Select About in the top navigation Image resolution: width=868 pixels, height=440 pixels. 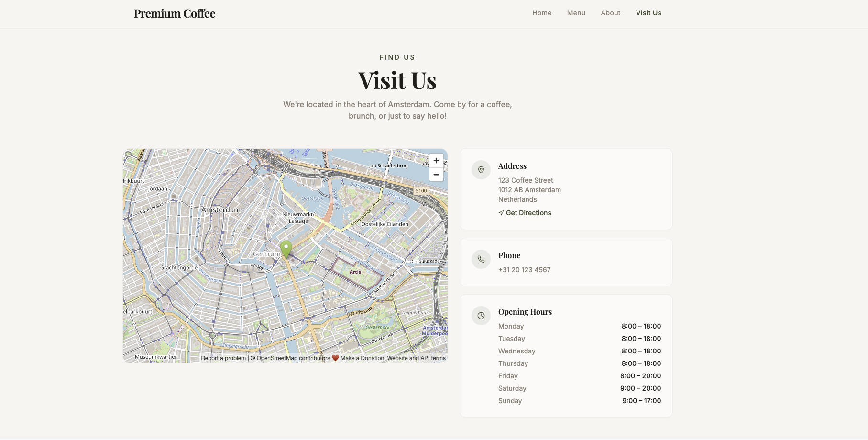610,13
